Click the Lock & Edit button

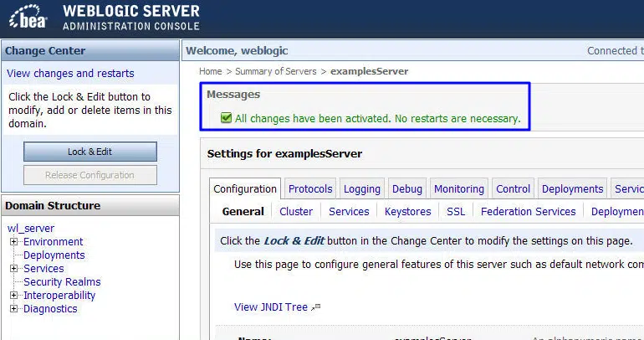coord(90,152)
